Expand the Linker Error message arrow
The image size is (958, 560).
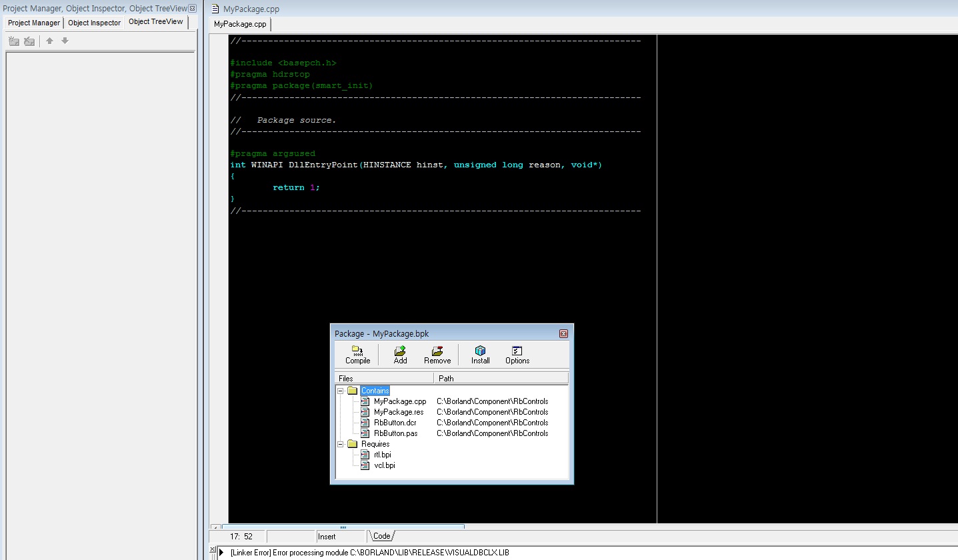[221, 553]
